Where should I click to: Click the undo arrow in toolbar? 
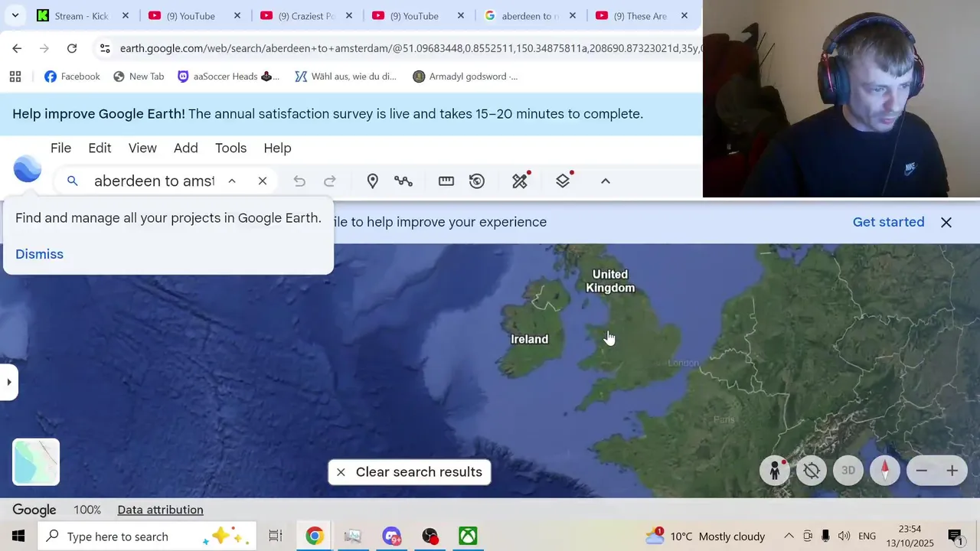click(299, 181)
